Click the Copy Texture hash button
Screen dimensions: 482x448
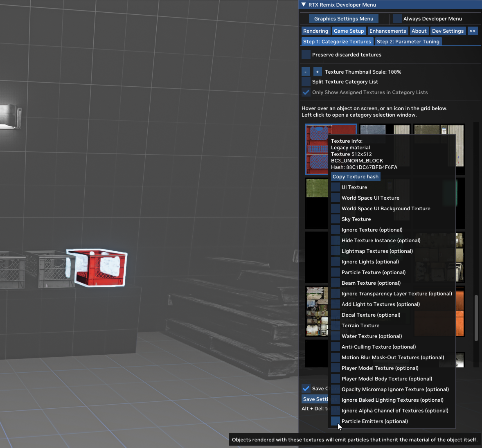tap(355, 176)
